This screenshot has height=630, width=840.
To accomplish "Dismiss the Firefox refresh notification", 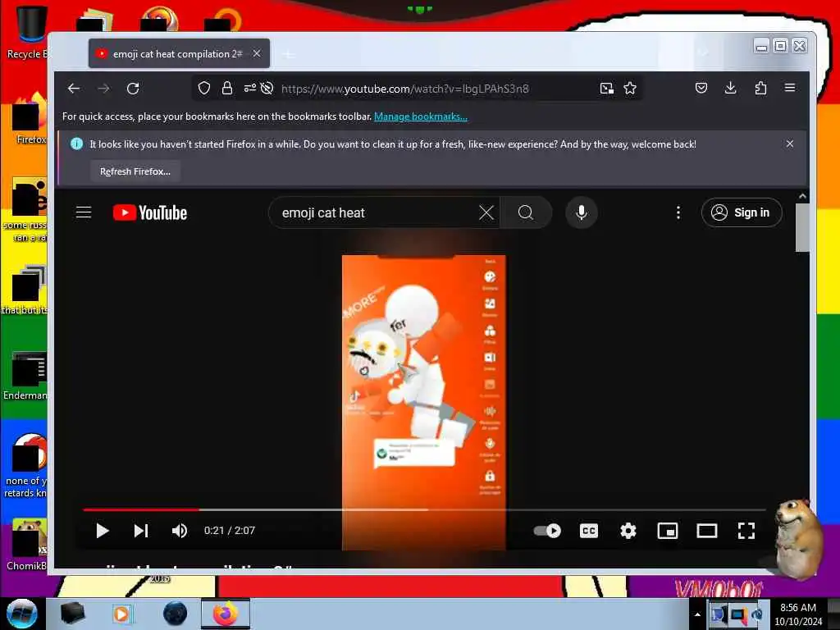I will coord(790,144).
